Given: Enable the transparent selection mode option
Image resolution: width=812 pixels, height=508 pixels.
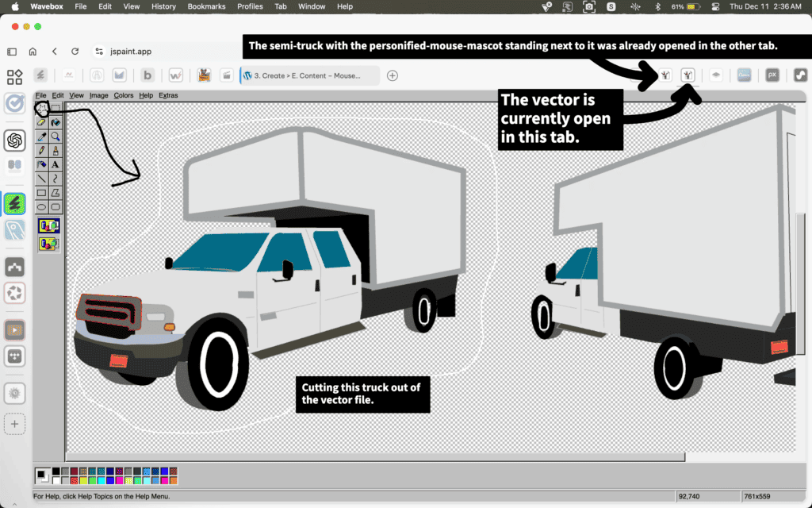Looking at the screenshot, I should click(48, 244).
